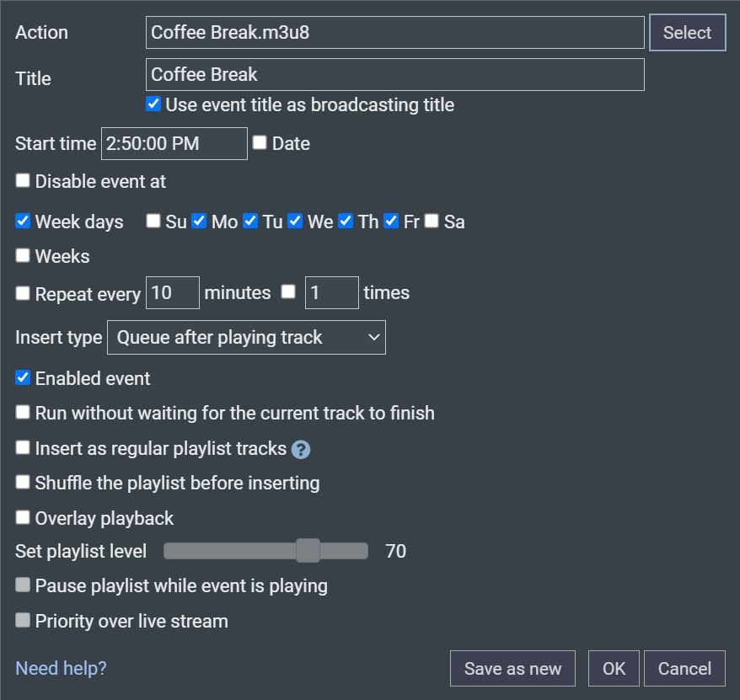This screenshot has width=740, height=700.
Task: Enable the Weeks option
Action: [x=23, y=255]
